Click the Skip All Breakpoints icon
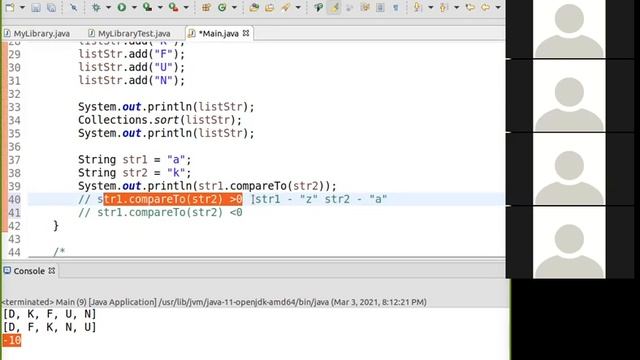Viewport: 640px width, 360px height. (x=74, y=7)
